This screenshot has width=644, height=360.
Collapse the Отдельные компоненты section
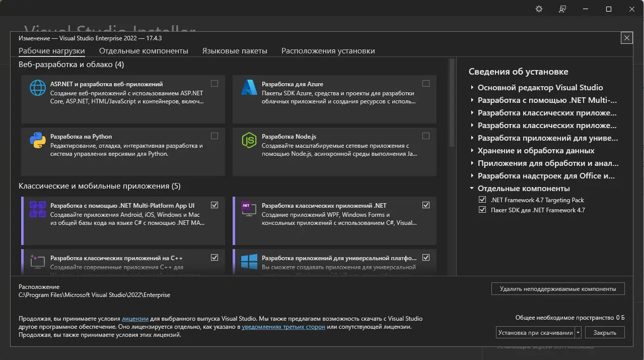pyautogui.click(x=472, y=189)
